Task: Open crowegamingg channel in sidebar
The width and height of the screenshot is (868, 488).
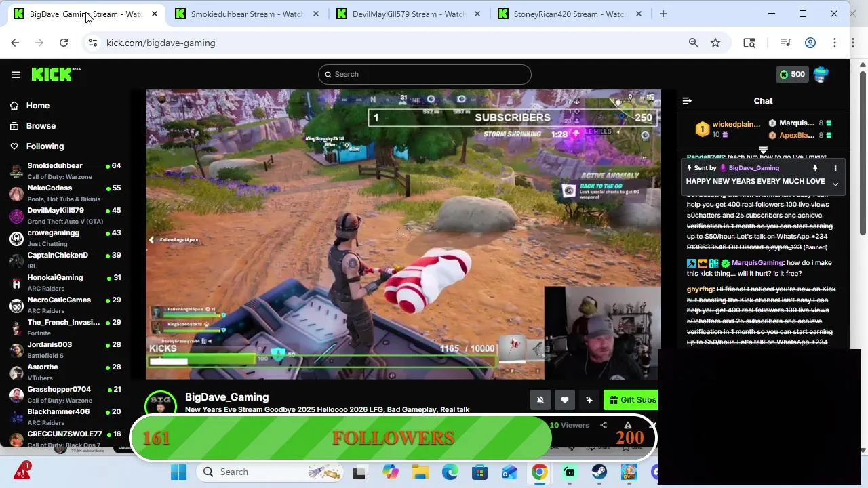Action: point(64,238)
